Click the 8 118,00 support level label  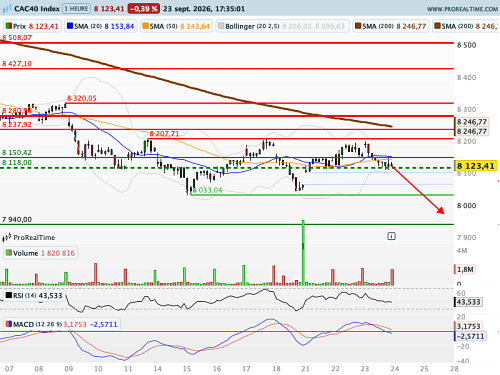click(17, 163)
